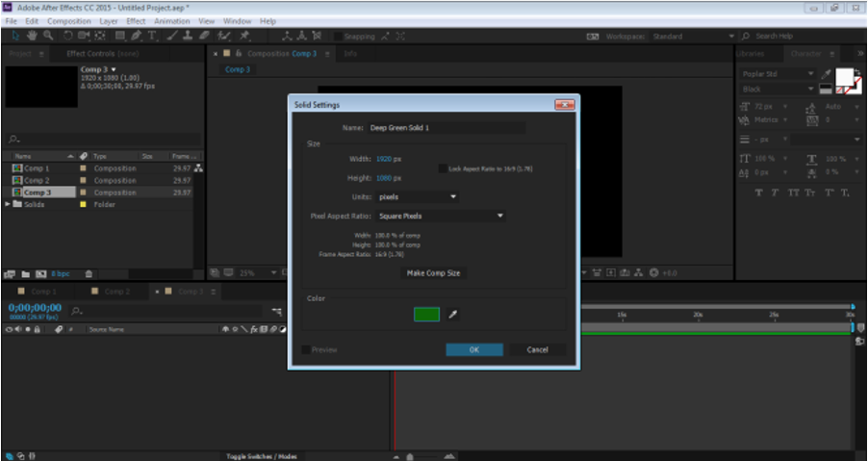Click OK in Solid Settings dialog
This screenshot has width=868, height=461.
pyautogui.click(x=474, y=349)
